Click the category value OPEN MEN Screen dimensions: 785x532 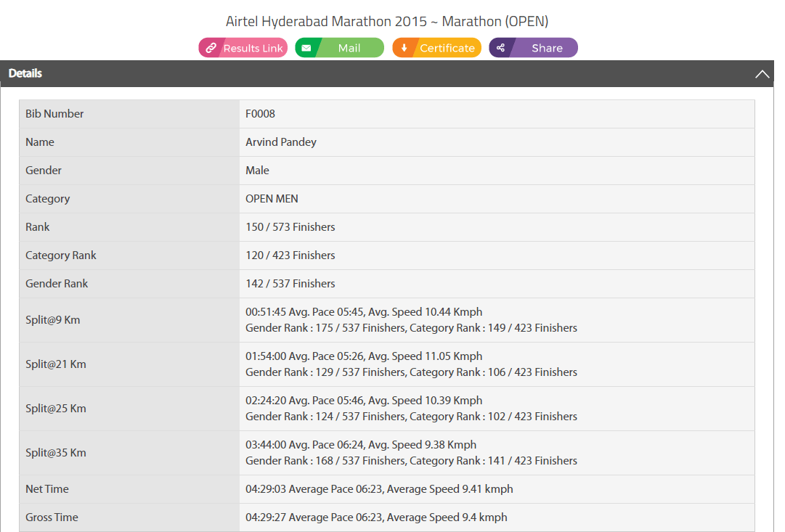pos(272,199)
